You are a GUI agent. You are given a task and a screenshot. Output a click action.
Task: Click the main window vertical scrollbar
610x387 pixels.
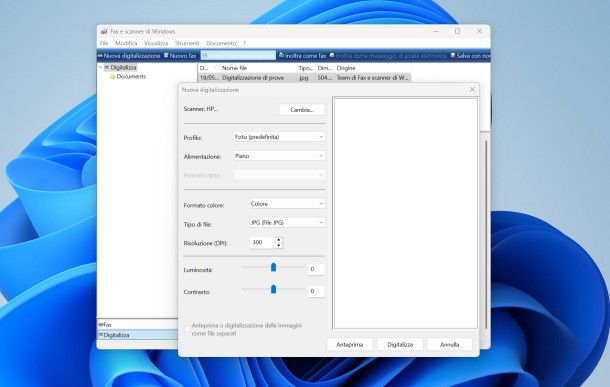tap(486, 235)
